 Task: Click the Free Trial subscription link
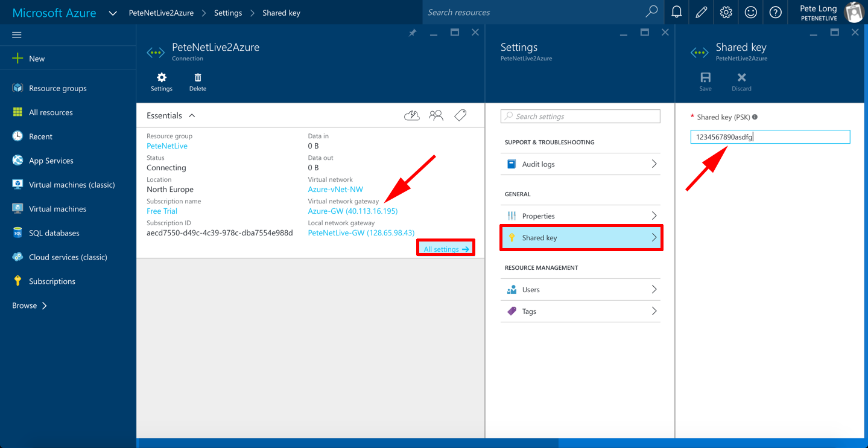[x=162, y=211]
